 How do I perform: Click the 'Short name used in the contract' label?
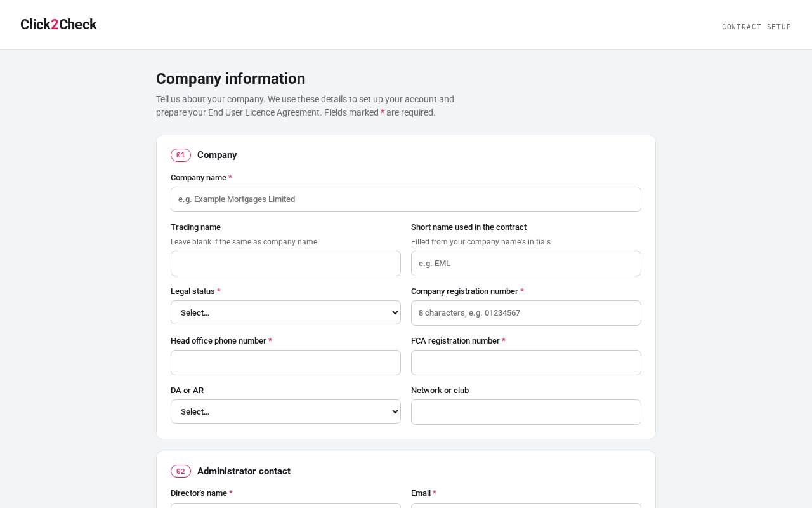coord(469,227)
